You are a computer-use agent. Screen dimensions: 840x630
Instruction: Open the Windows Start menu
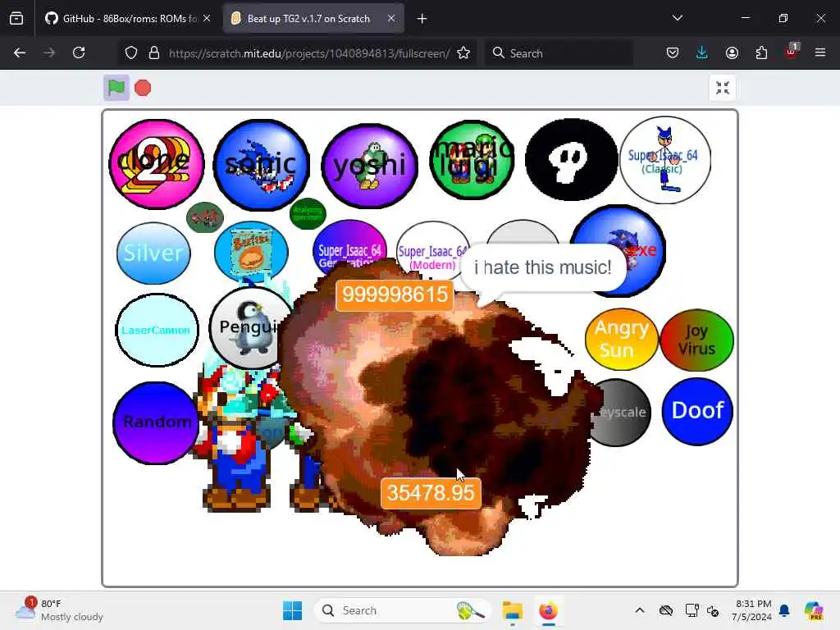[293, 610]
